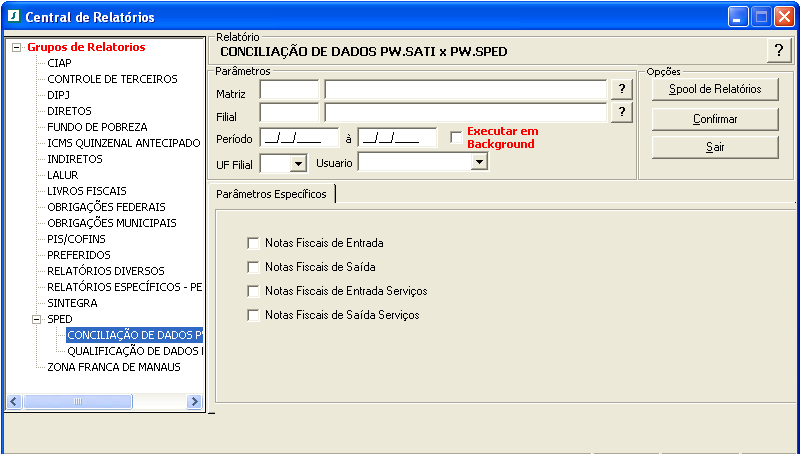Image resolution: width=801 pixels, height=454 pixels.
Task: Click the Período start date field
Action: coord(290,138)
